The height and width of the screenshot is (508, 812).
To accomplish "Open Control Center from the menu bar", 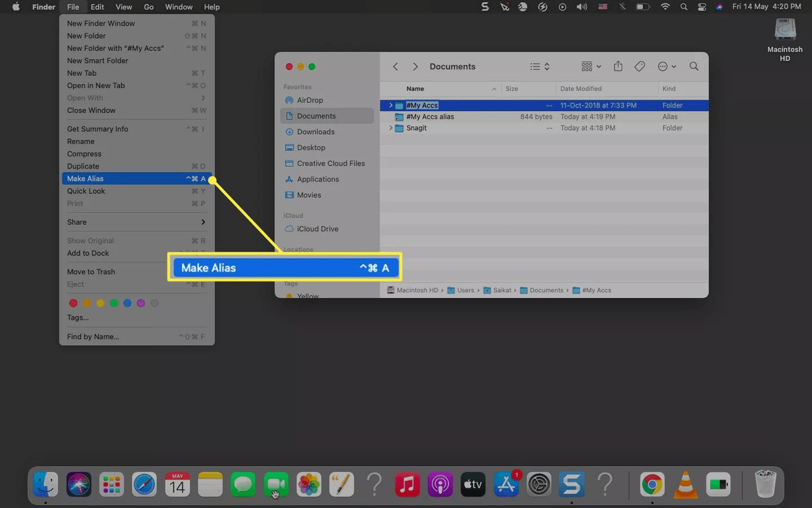I will click(x=702, y=7).
